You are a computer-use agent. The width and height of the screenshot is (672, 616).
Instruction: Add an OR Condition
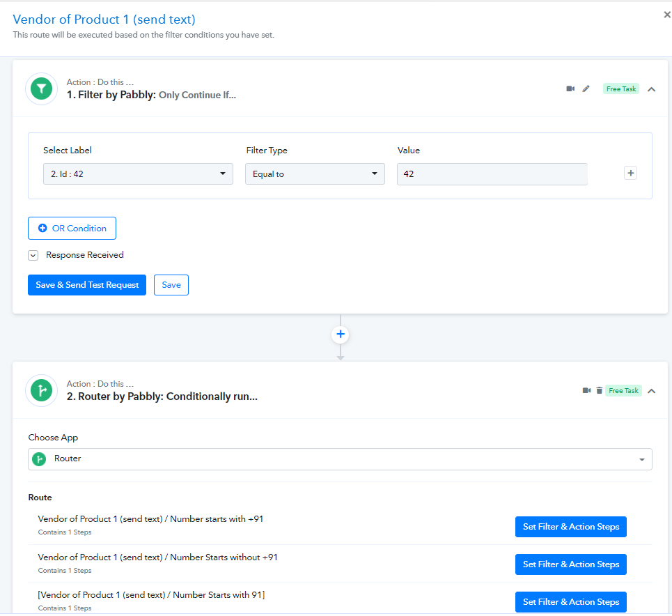point(72,228)
